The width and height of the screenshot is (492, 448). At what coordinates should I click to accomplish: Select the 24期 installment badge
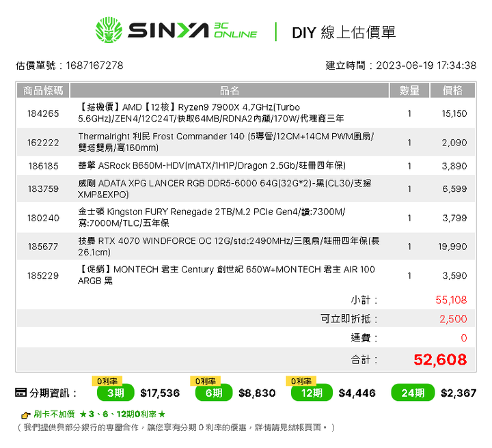point(413,393)
